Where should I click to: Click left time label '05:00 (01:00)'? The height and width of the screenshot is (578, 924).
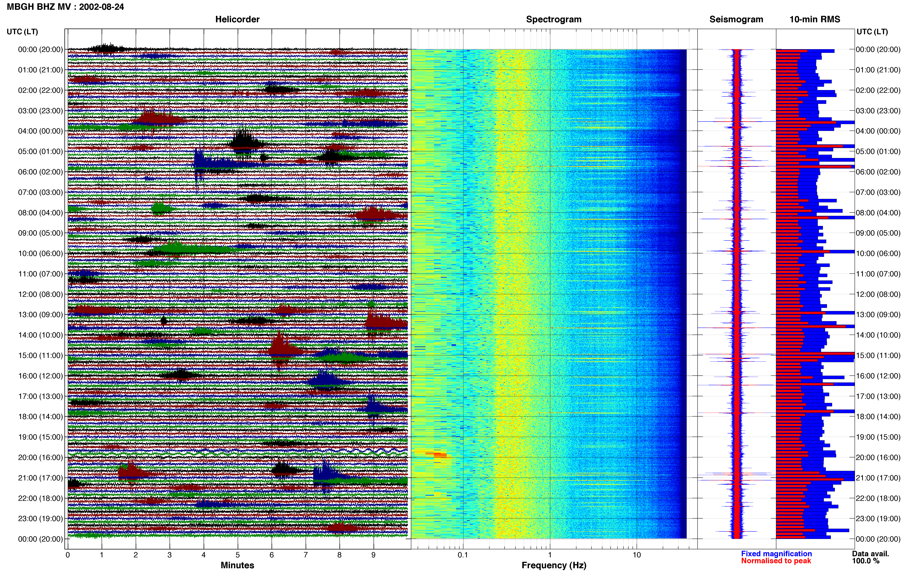point(41,151)
